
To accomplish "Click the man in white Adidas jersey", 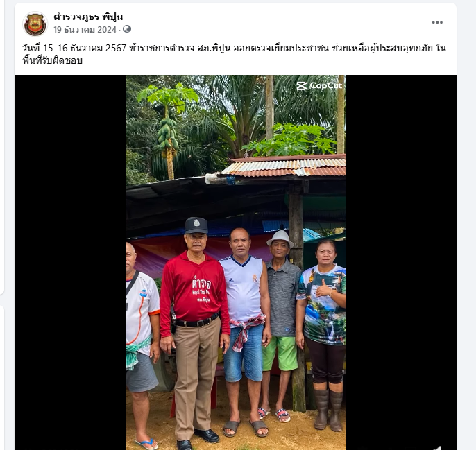I will click(x=244, y=331).
